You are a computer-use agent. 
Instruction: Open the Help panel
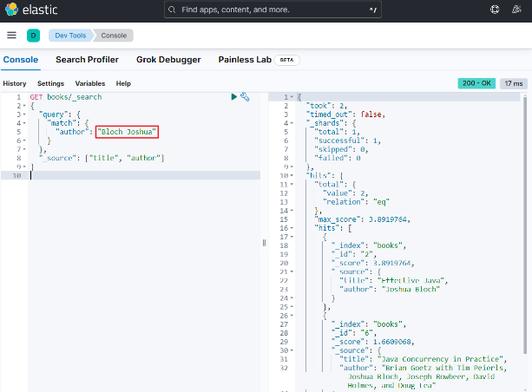123,83
